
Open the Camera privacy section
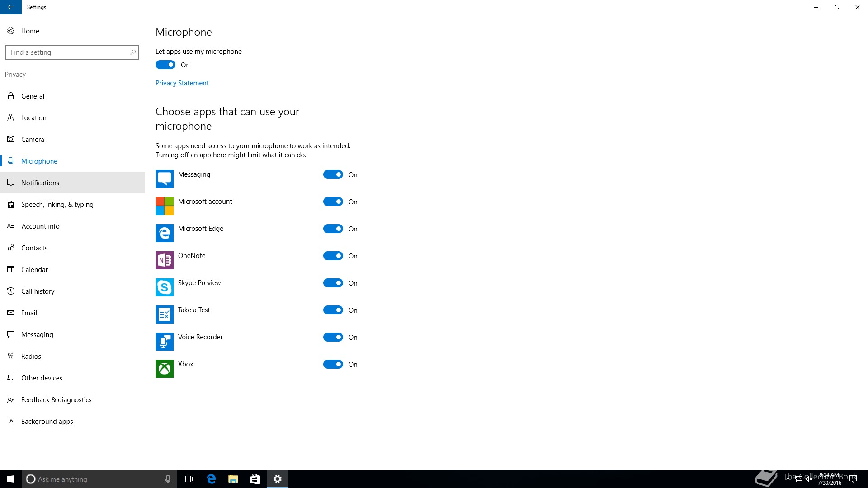tap(33, 140)
